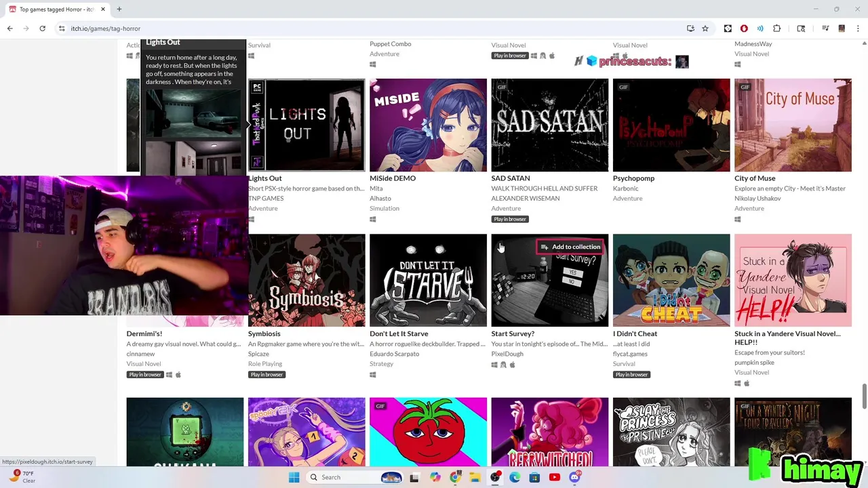Click the SAD SATAN title link
Viewport: 868px width, 488px height.
pyautogui.click(x=511, y=178)
